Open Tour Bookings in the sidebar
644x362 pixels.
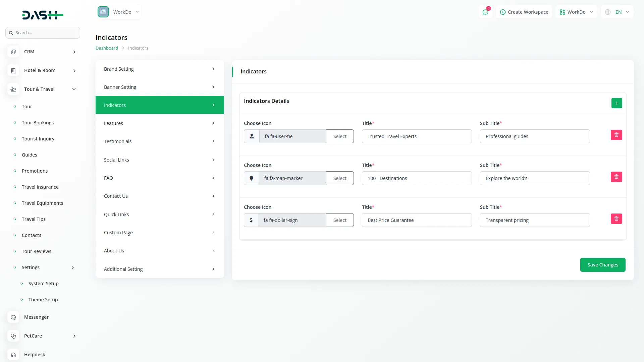(x=38, y=123)
